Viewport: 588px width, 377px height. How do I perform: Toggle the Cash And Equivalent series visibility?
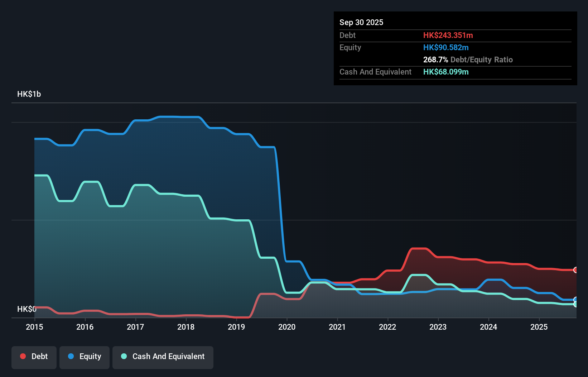163,357
